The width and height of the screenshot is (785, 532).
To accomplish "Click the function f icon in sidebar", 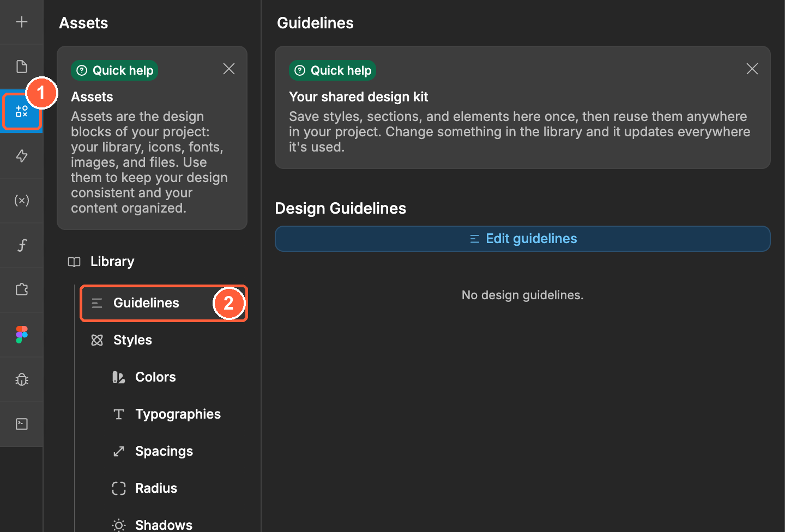I will point(22,245).
